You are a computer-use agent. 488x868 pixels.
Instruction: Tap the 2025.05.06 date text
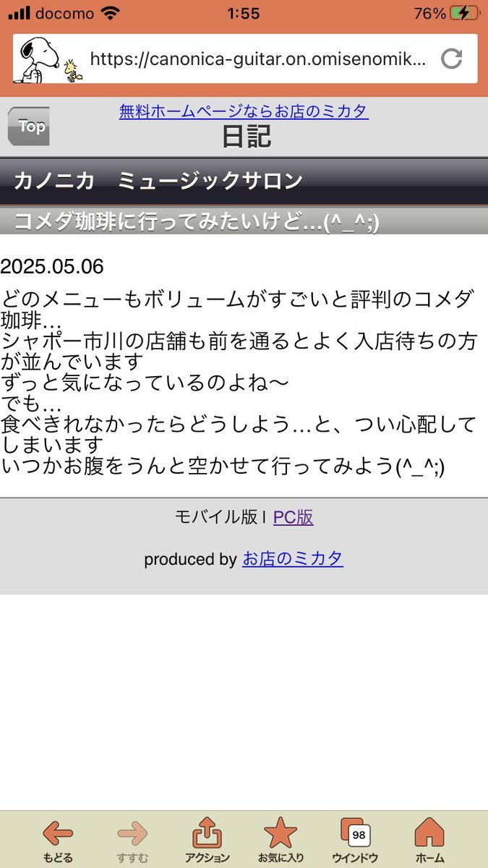[52, 267]
